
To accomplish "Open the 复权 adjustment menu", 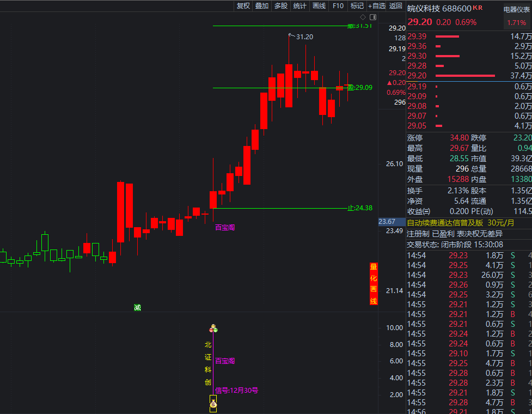I will [x=243, y=6].
